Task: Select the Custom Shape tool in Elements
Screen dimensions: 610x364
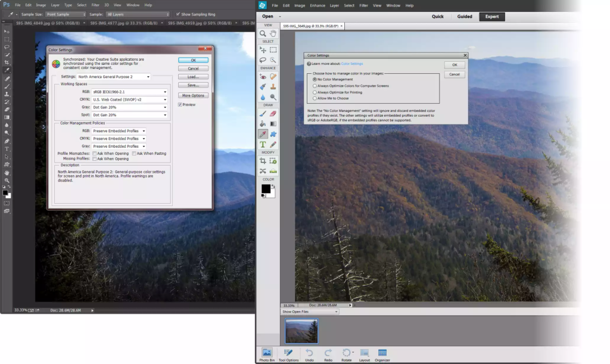Action: [273, 134]
